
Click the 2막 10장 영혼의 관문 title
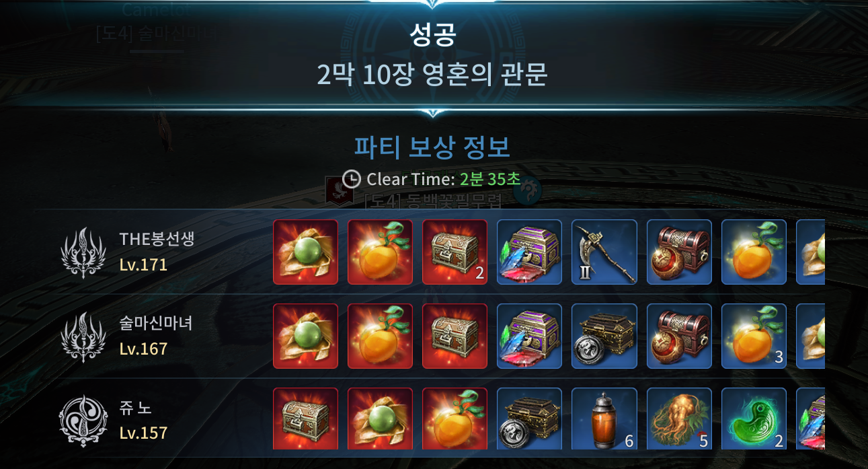[432, 75]
